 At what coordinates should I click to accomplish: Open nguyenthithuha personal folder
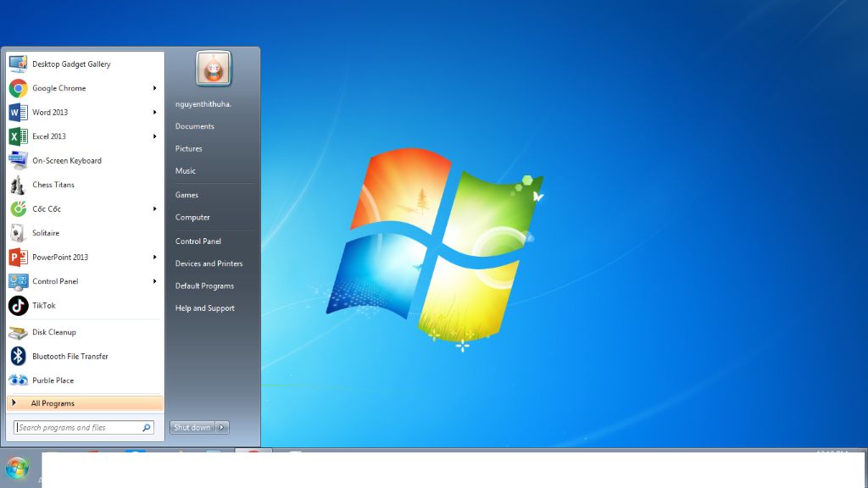(x=203, y=104)
